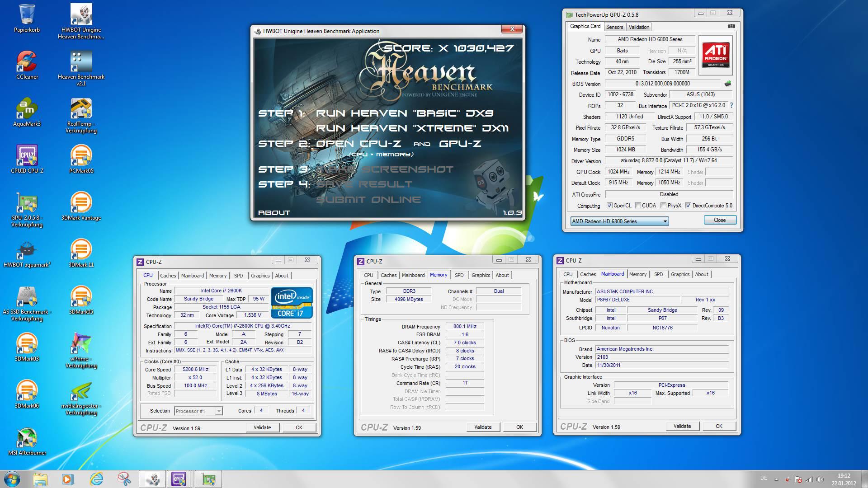
Task: Open Internet Explorer from the taskbar
Action: click(96, 479)
